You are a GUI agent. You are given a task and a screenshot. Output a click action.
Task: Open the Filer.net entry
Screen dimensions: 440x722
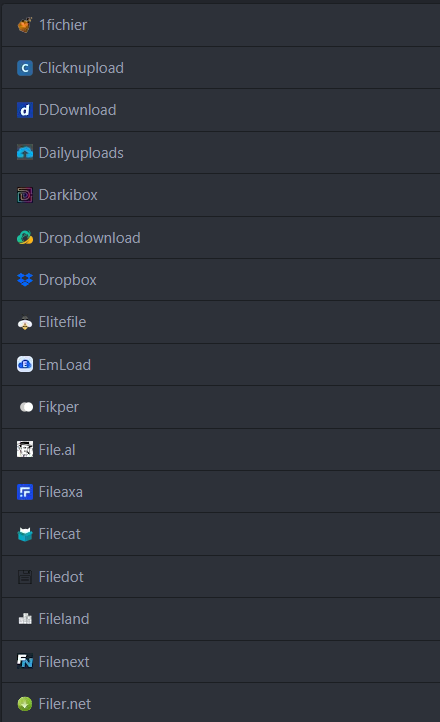[221, 704]
